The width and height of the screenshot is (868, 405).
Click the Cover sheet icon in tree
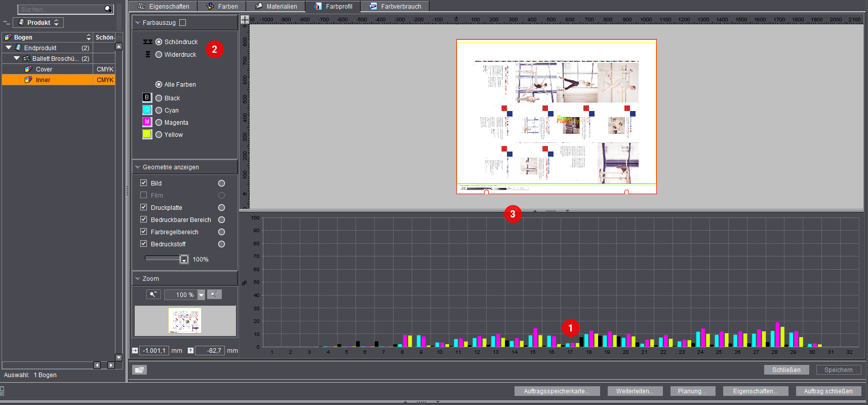28,69
